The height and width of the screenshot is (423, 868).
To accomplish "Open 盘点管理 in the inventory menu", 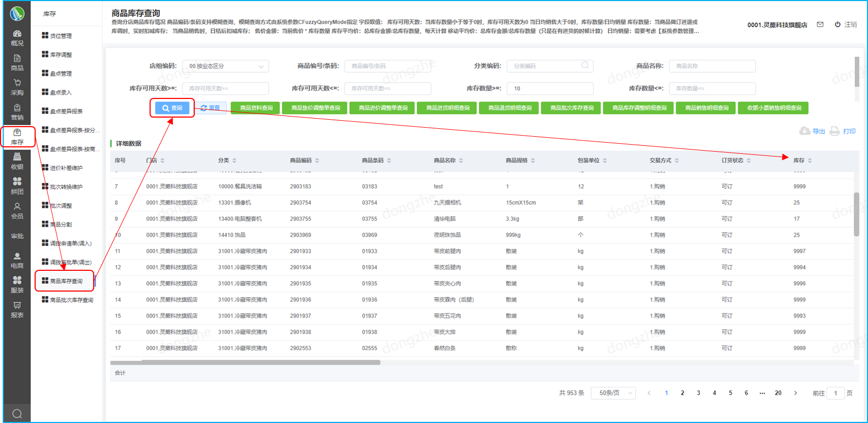I will 61,74.
